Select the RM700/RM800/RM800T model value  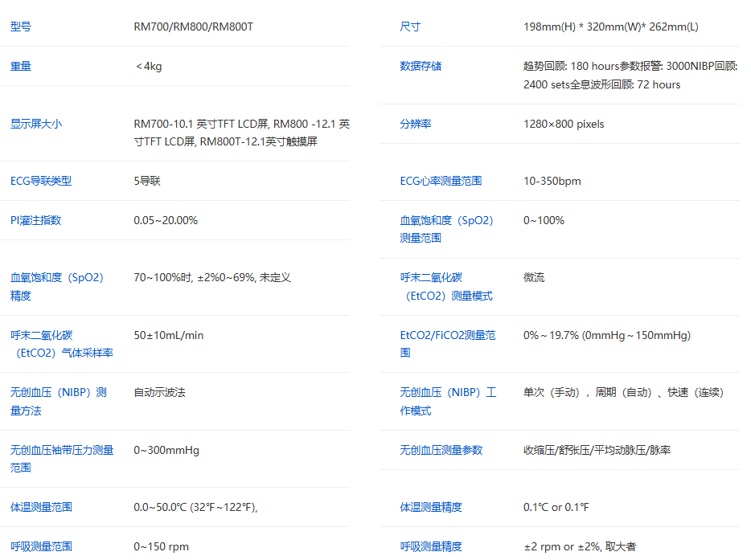coord(197,27)
